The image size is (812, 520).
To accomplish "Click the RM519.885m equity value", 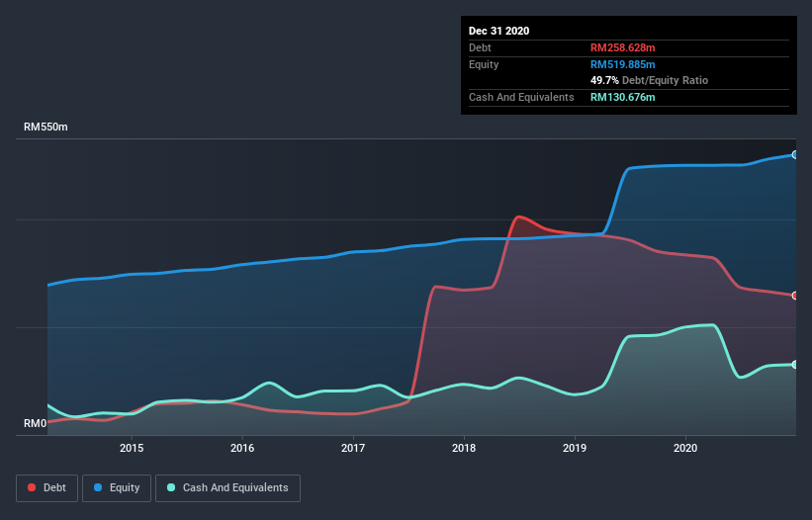I will 622,64.
